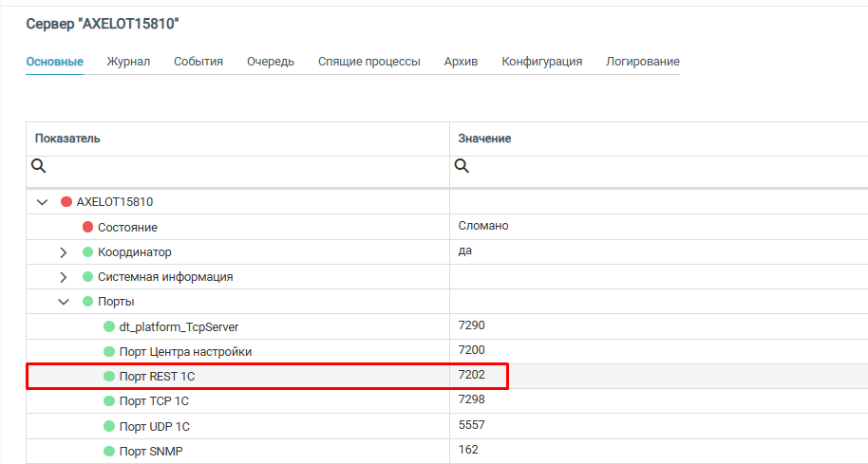The image size is (868, 464).
Task: Click the search magnifier in Значение column
Action: coord(462,166)
